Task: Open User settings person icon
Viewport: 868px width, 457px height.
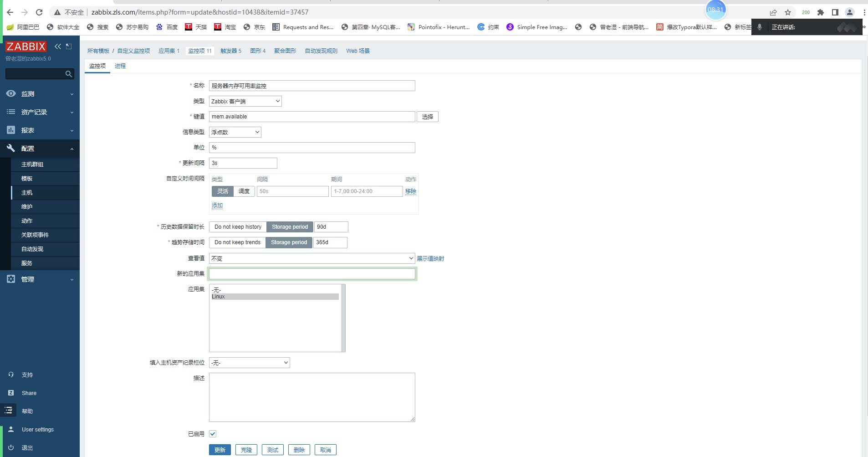Action: (x=11, y=429)
